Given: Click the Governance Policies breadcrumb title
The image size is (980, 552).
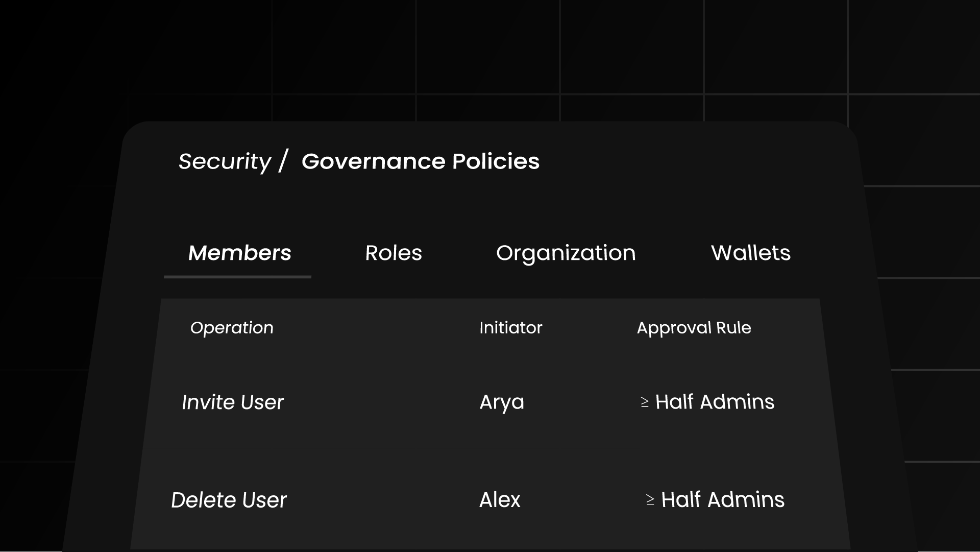Looking at the screenshot, I should click(420, 161).
